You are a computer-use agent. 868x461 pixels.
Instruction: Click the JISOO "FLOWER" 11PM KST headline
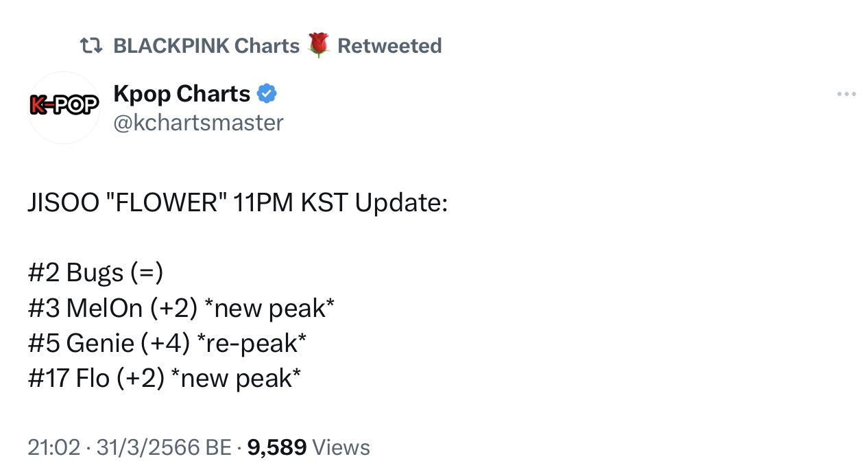point(237,203)
